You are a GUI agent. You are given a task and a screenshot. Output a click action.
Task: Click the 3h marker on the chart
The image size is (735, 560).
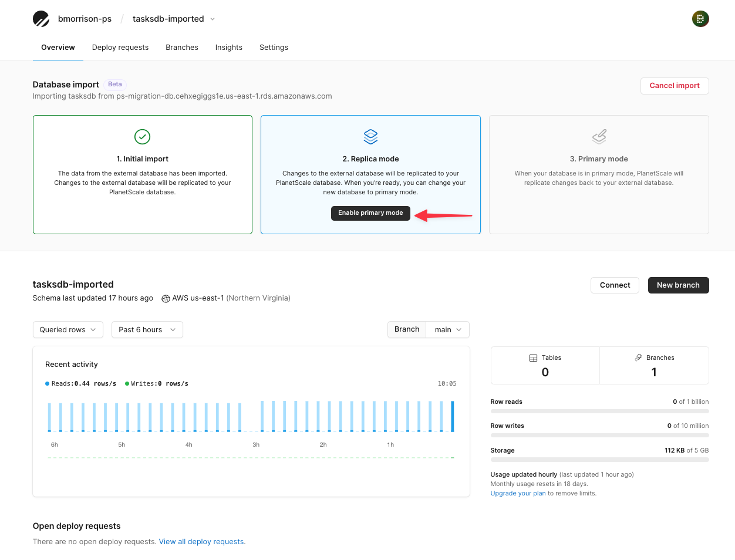[256, 445]
